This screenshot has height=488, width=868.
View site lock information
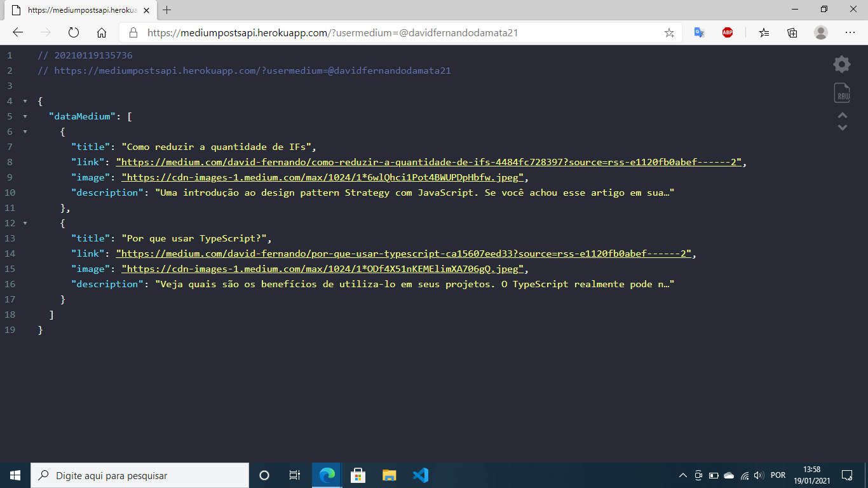coord(133,32)
